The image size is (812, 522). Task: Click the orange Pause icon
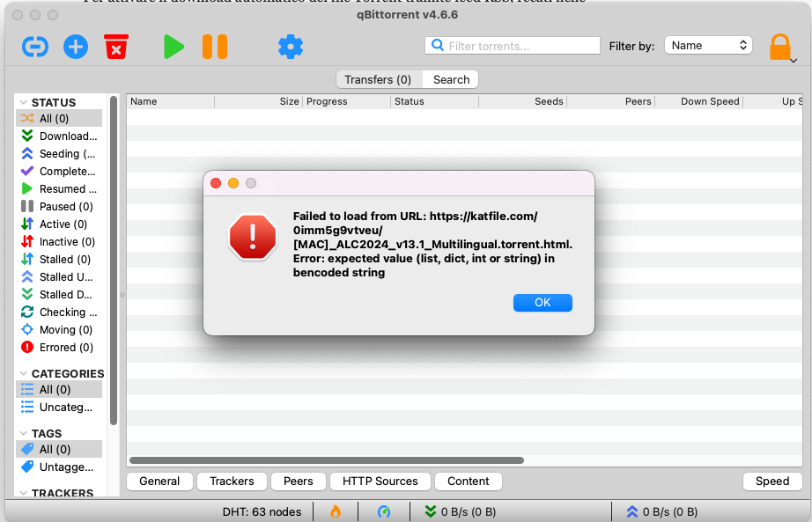pos(215,47)
